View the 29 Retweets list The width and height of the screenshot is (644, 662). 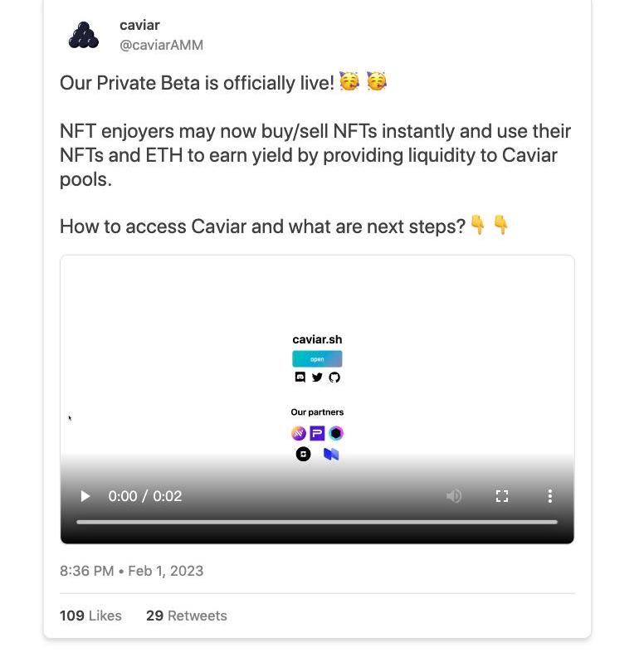(x=186, y=616)
